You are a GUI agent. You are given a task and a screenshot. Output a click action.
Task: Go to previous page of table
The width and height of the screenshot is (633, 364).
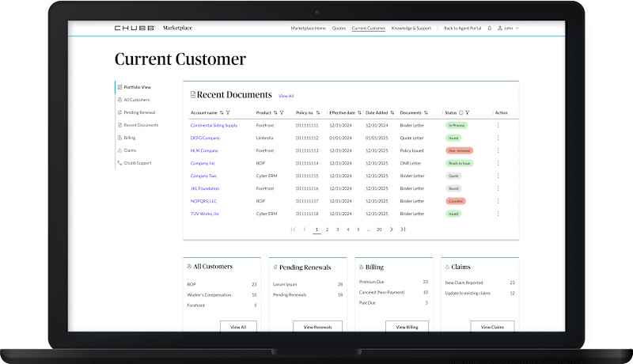(x=305, y=229)
